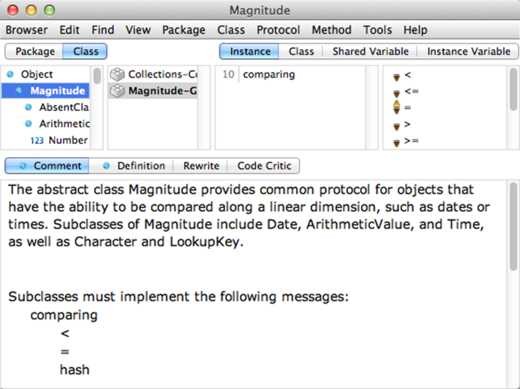This screenshot has width=520, height=389.
Task: Click the Collections package icon
Action: 117,74
